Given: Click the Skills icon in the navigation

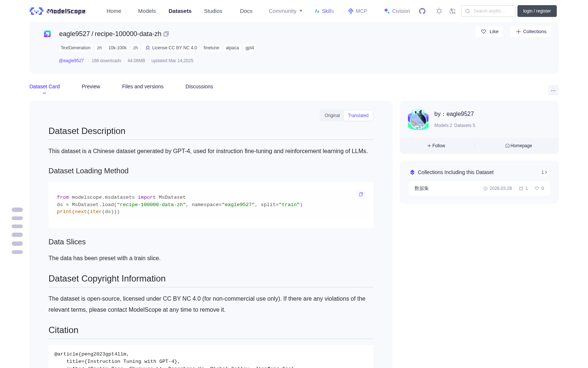Looking at the screenshot, I should tap(317, 11).
